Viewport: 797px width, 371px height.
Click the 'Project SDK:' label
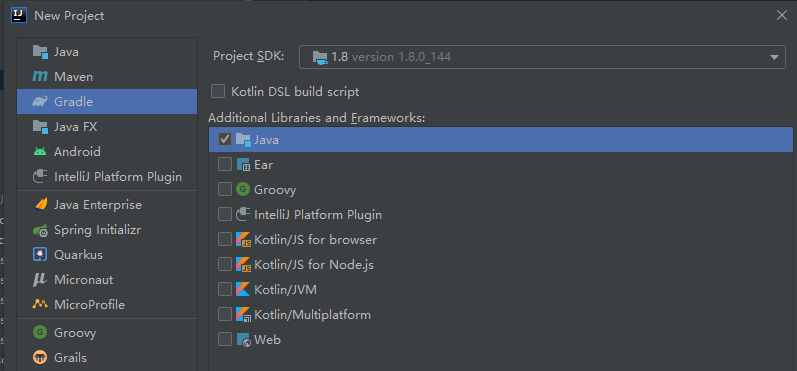249,56
